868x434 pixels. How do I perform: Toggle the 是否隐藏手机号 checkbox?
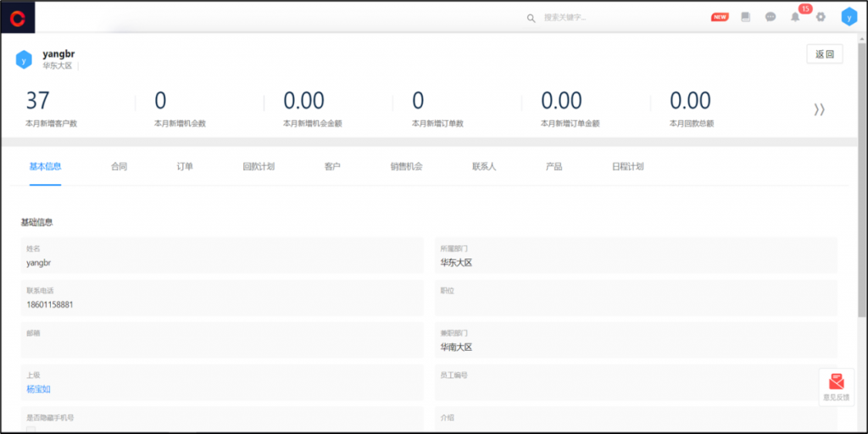(x=31, y=430)
